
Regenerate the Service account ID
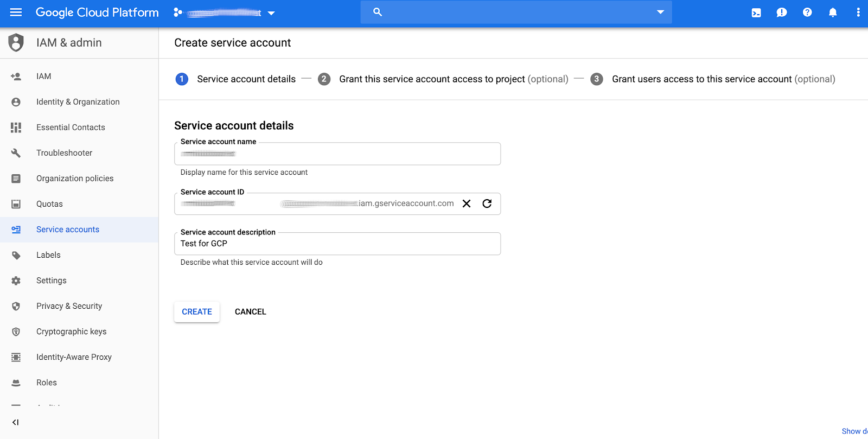pyautogui.click(x=487, y=203)
